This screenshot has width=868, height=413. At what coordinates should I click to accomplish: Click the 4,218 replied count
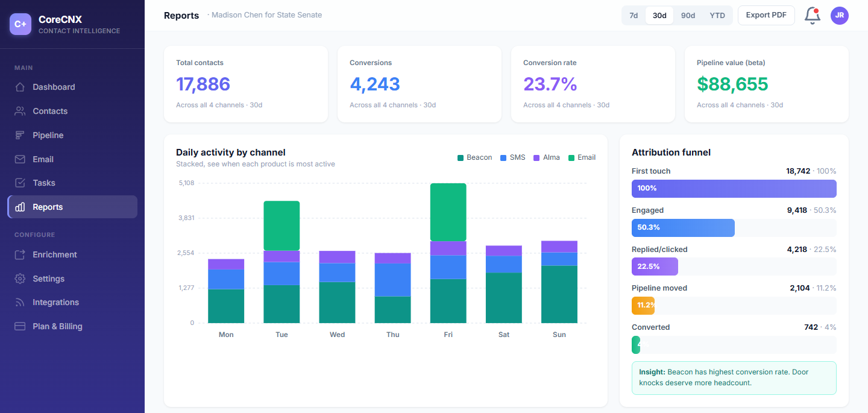(x=797, y=250)
